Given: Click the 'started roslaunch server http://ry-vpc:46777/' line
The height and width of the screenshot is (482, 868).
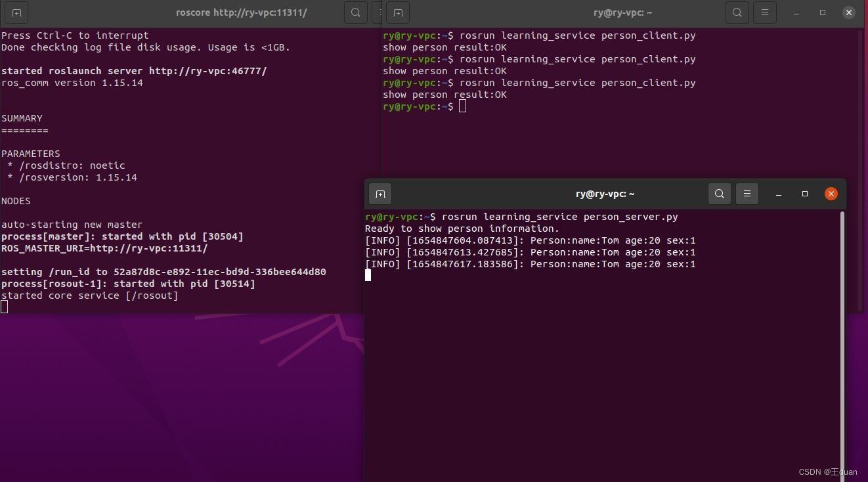Looking at the screenshot, I should coord(134,71).
